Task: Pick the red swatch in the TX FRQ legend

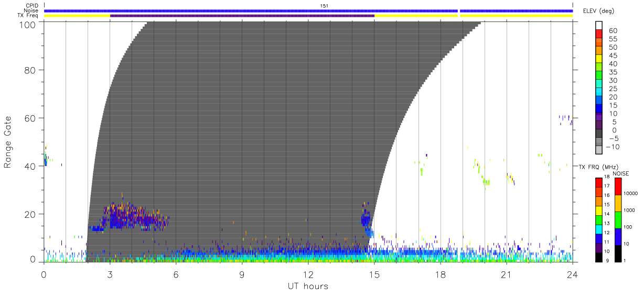Action: 598,182
